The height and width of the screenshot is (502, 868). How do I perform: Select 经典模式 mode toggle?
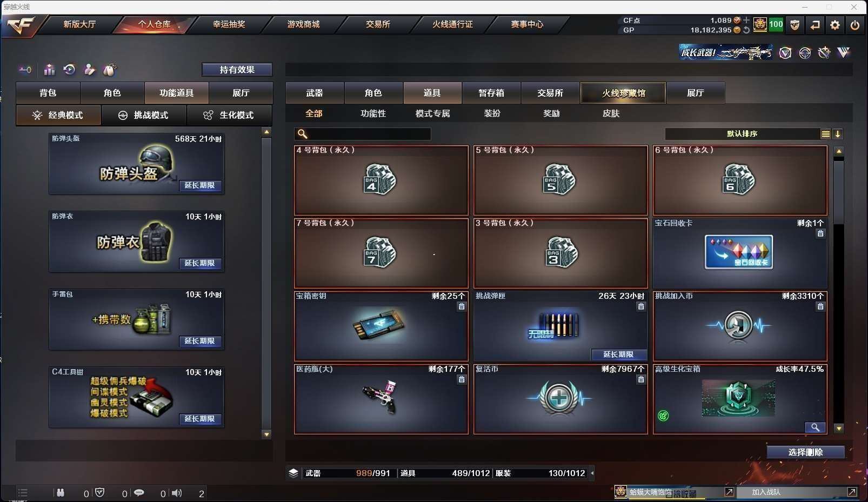58,115
